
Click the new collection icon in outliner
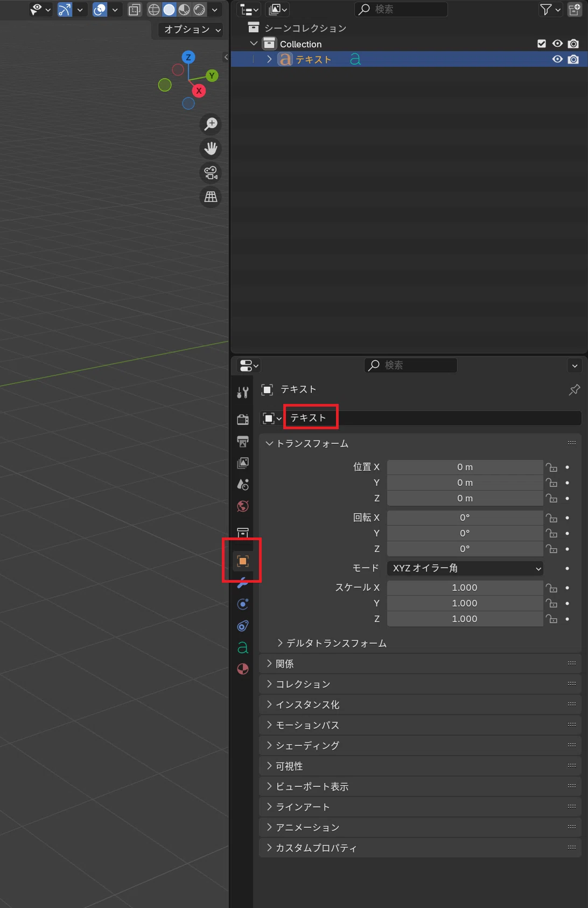[575, 9]
